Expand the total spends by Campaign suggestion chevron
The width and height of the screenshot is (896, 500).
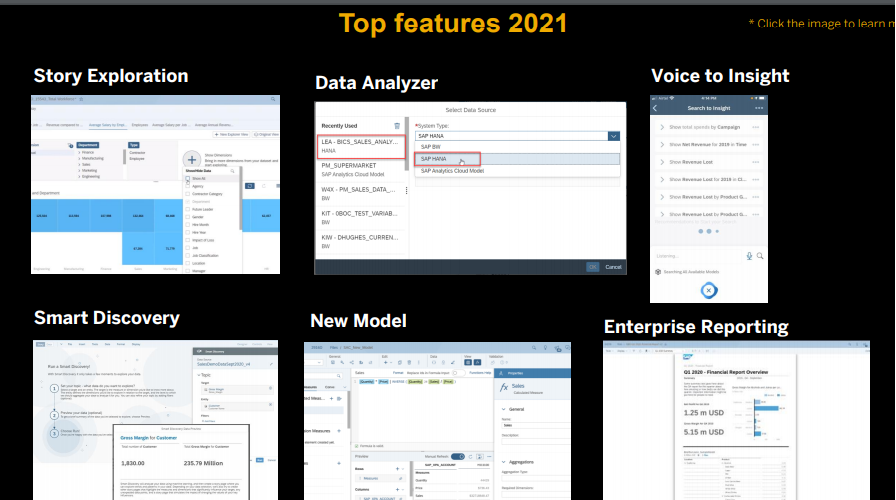(662, 127)
